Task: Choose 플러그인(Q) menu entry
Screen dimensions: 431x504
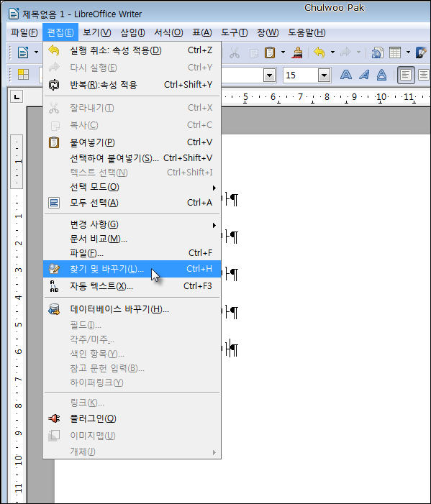Action: coord(132,418)
